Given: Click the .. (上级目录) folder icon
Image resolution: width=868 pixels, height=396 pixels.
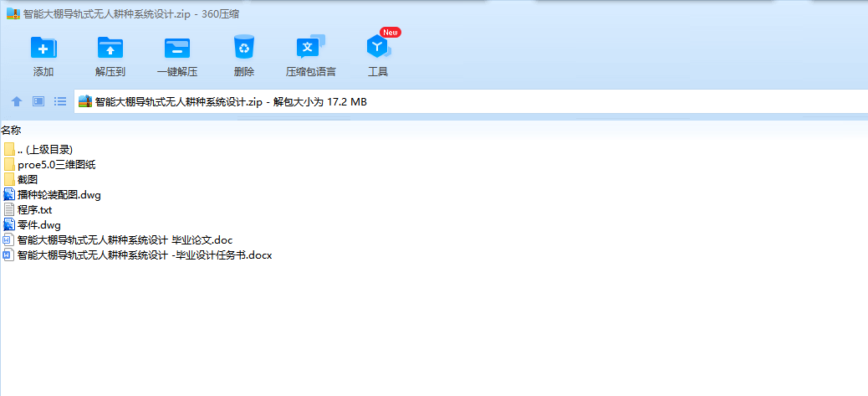Looking at the screenshot, I should tap(9, 150).
